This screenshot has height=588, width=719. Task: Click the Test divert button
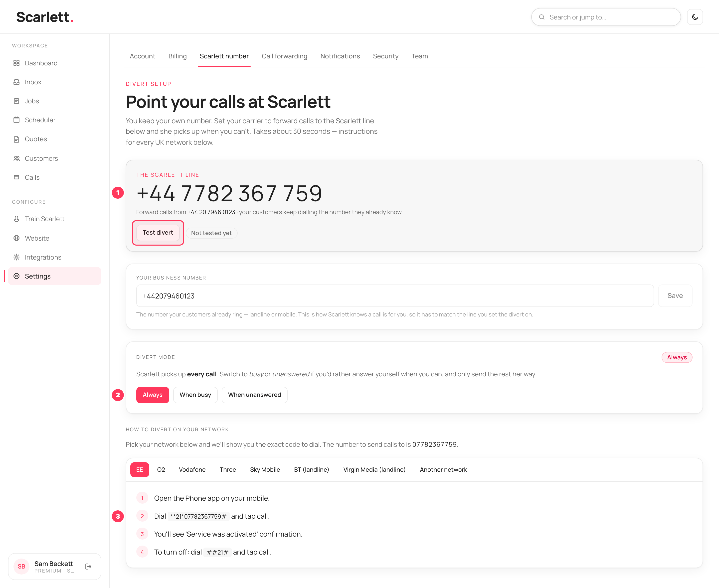point(158,233)
